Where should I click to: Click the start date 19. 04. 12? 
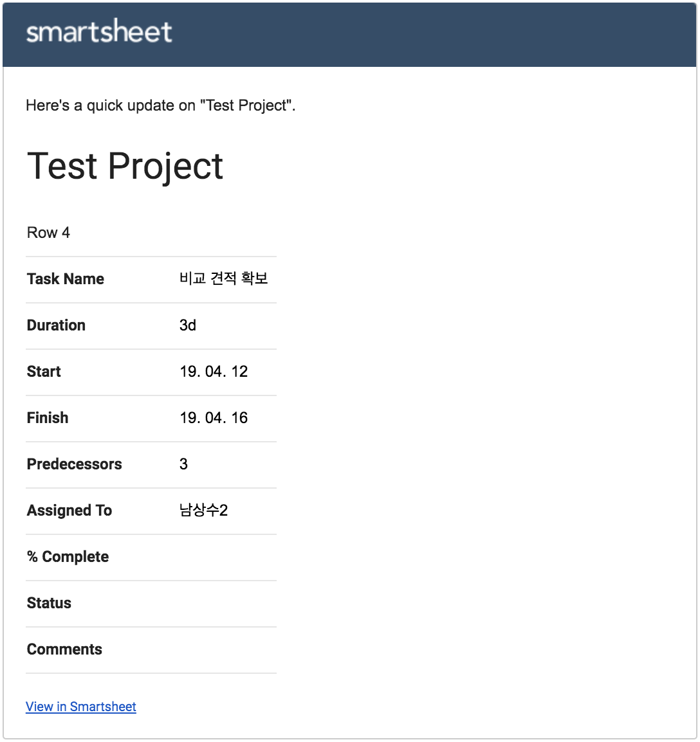[x=214, y=372]
